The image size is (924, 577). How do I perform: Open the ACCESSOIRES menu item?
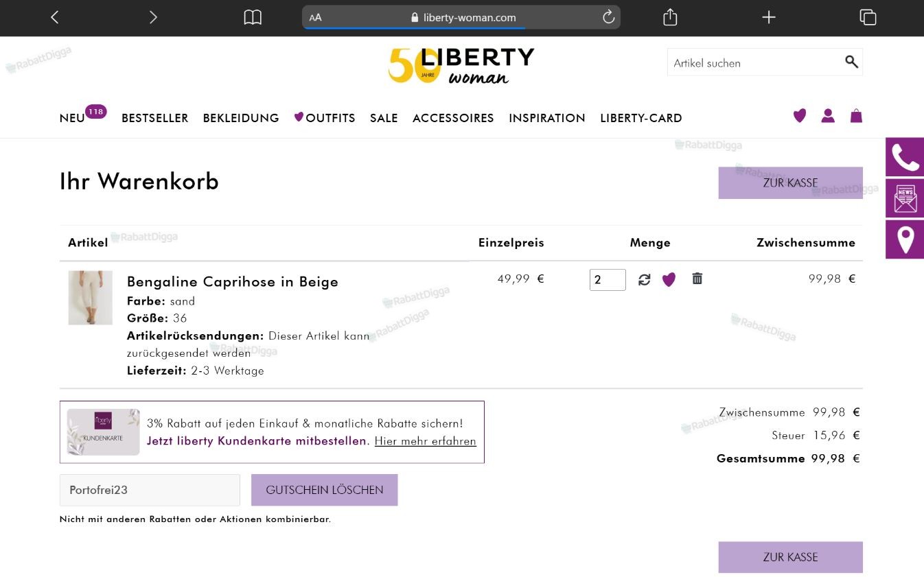click(453, 118)
